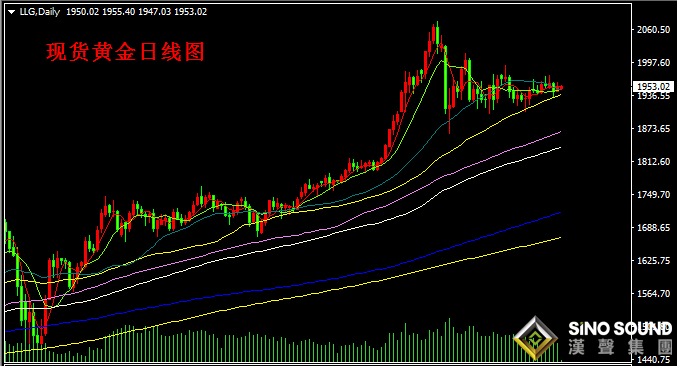Image resolution: width=677 pixels, height=366 pixels.
Task: Click the blue moving average line
Action: tap(302, 284)
